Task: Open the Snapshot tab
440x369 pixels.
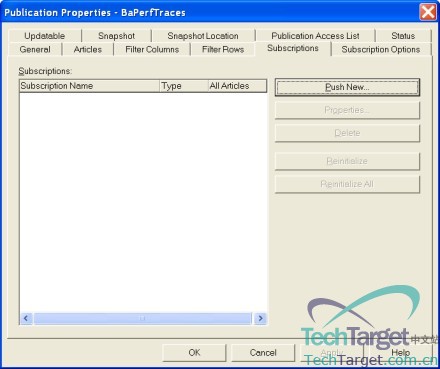Action: (116, 36)
